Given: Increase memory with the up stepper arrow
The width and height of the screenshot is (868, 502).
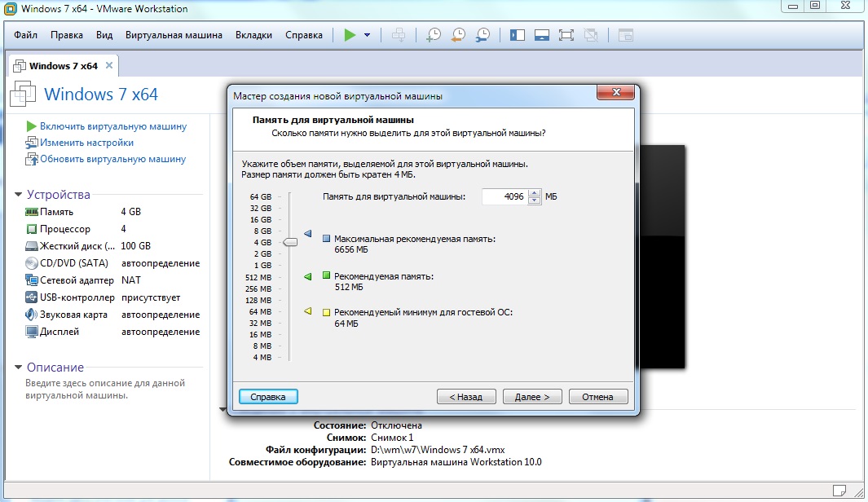Looking at the screenshot, I should [534, 192].
